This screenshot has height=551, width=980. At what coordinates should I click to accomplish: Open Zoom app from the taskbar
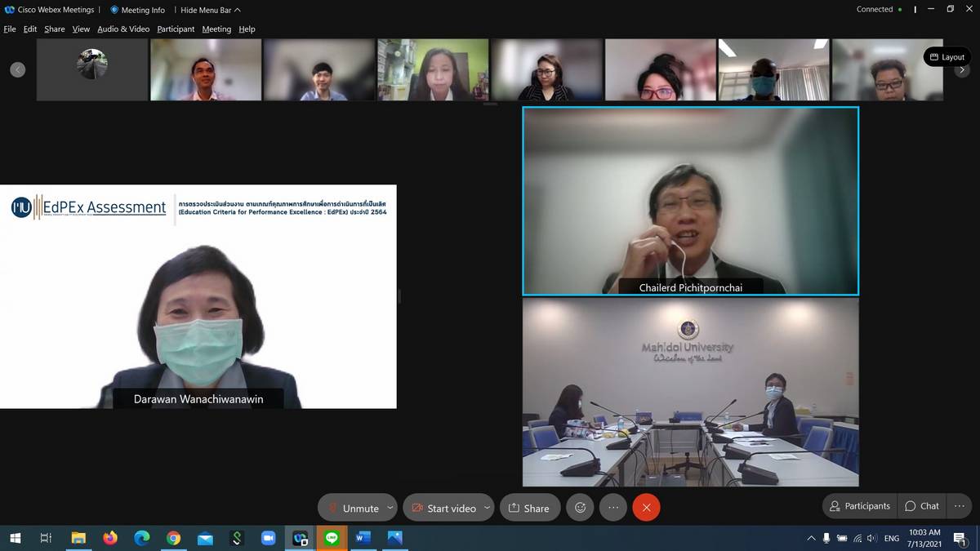[268, 538]
